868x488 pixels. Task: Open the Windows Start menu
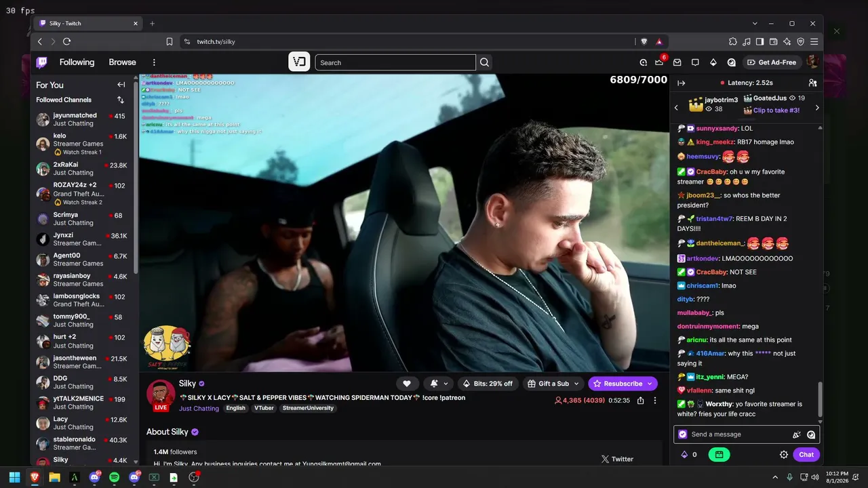click(14, 477)
